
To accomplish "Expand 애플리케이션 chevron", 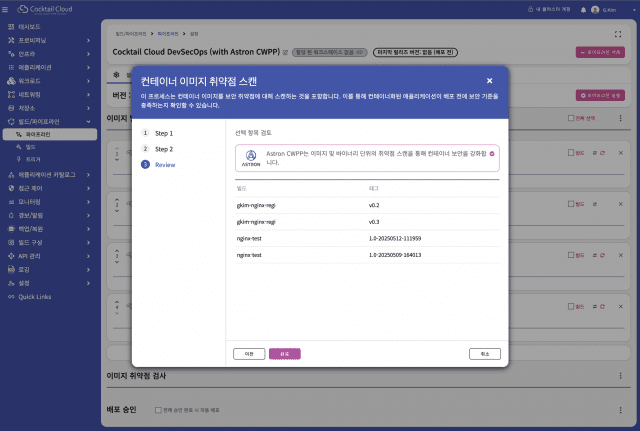I will point(88,67).
